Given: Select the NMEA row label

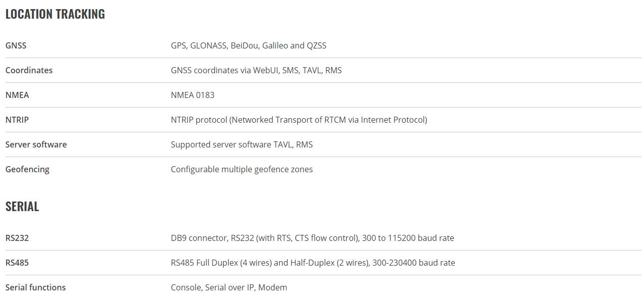Looking at the screenshot, I should tap(17, 95).
